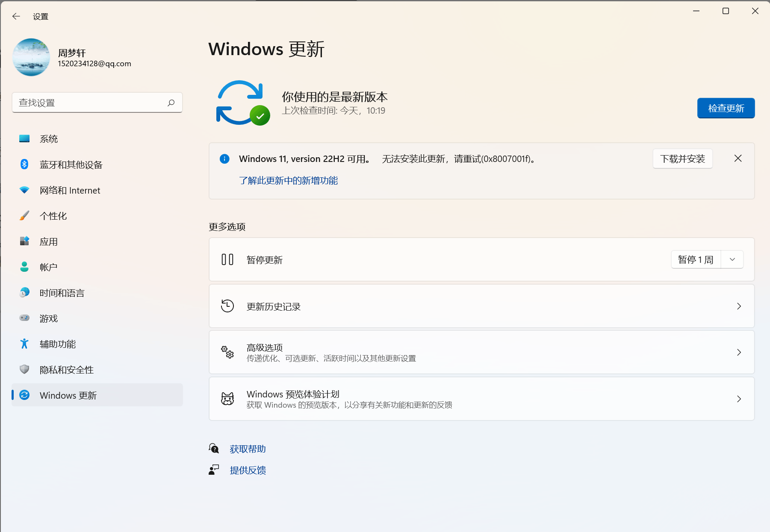Image resolution: width=770 pixels, height=532 pixels.
Task: Open 蓝牙和其他设备 settings
Action: [97, 165]
